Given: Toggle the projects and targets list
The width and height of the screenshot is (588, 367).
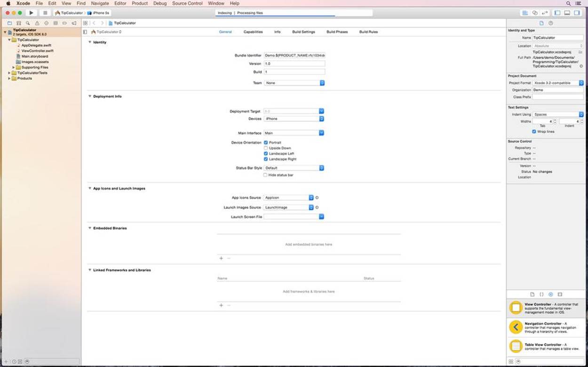Looking at the screenshot, I should click(85, 32).
